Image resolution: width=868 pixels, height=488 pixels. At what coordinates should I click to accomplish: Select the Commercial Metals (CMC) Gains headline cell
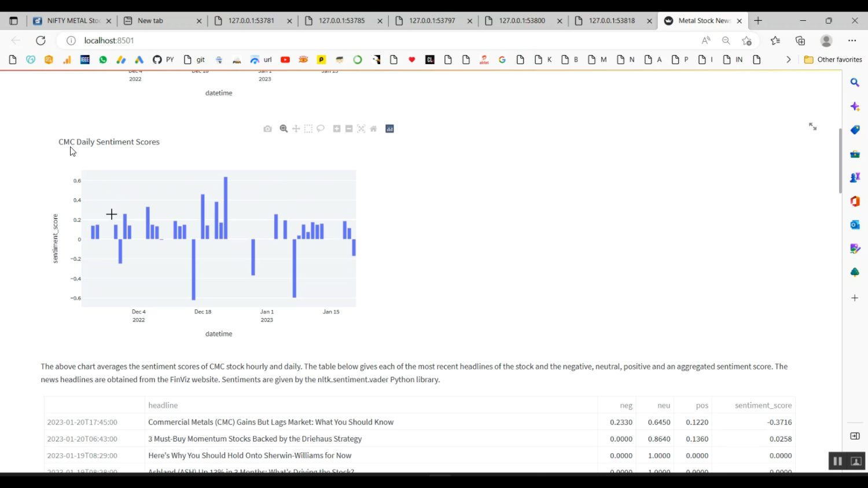[x=371, y=422]
